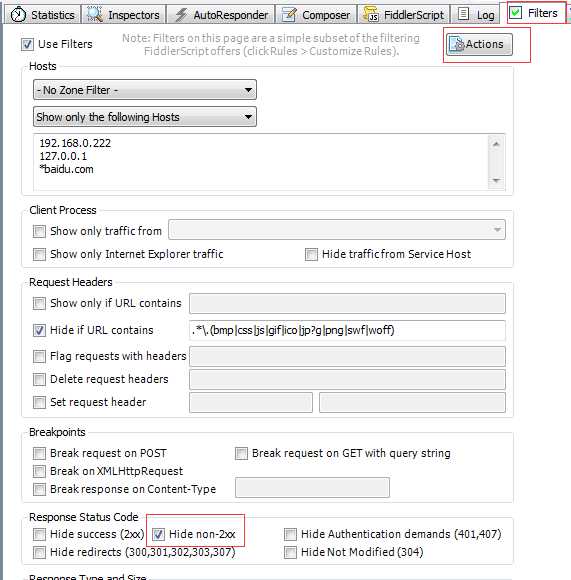Open the Show only the following Hosts dropdown
The image size is (571, 580).
coord(145,117)
